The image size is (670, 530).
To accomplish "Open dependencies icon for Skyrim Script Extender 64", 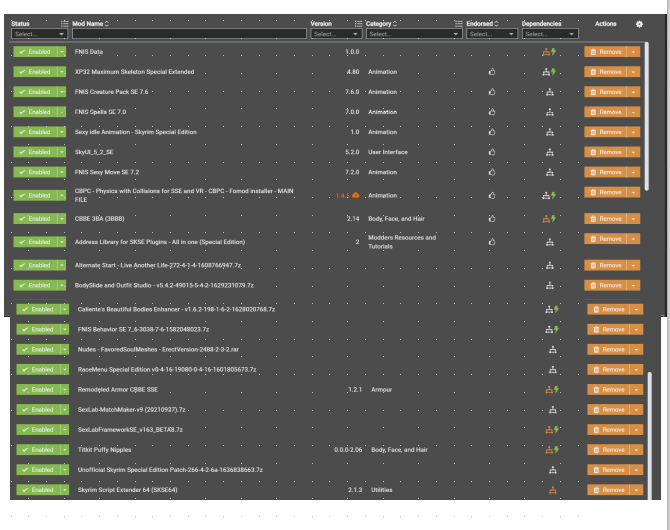I will coord(552,490).
